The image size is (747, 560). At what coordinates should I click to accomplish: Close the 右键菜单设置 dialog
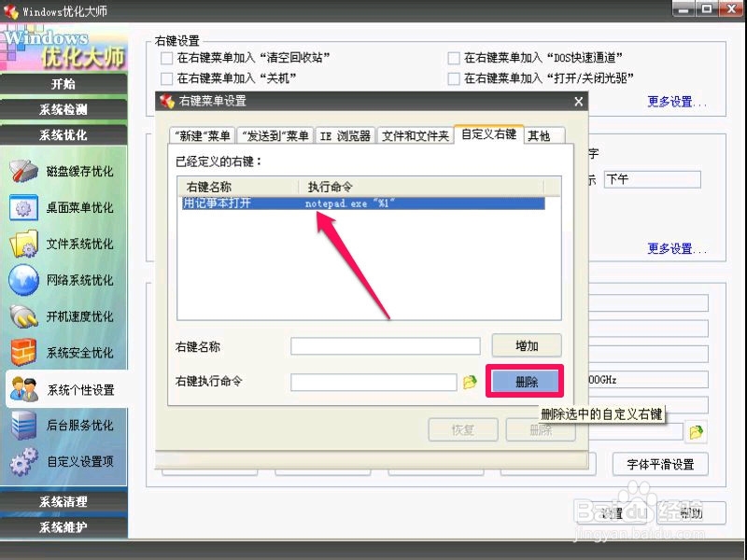click(578, 102)
